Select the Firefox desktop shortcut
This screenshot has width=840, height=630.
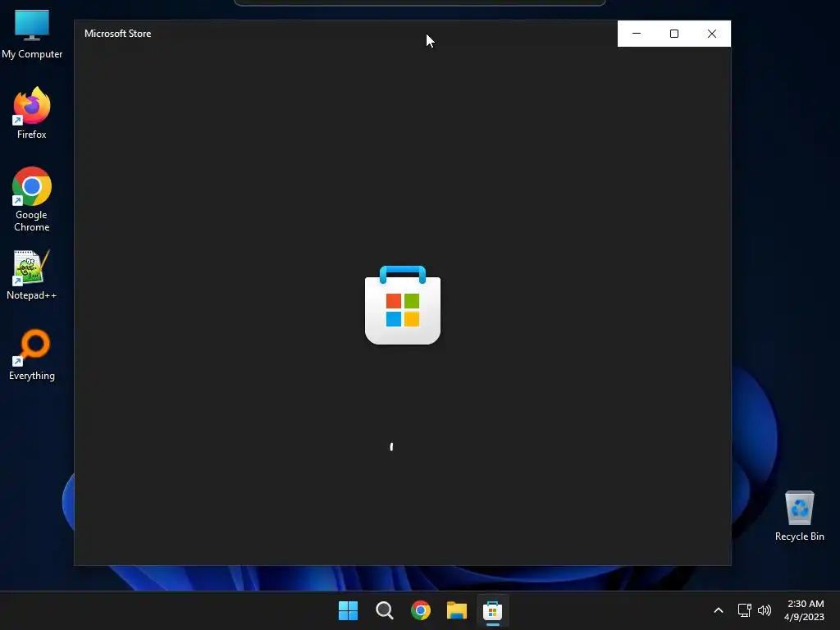32,113
